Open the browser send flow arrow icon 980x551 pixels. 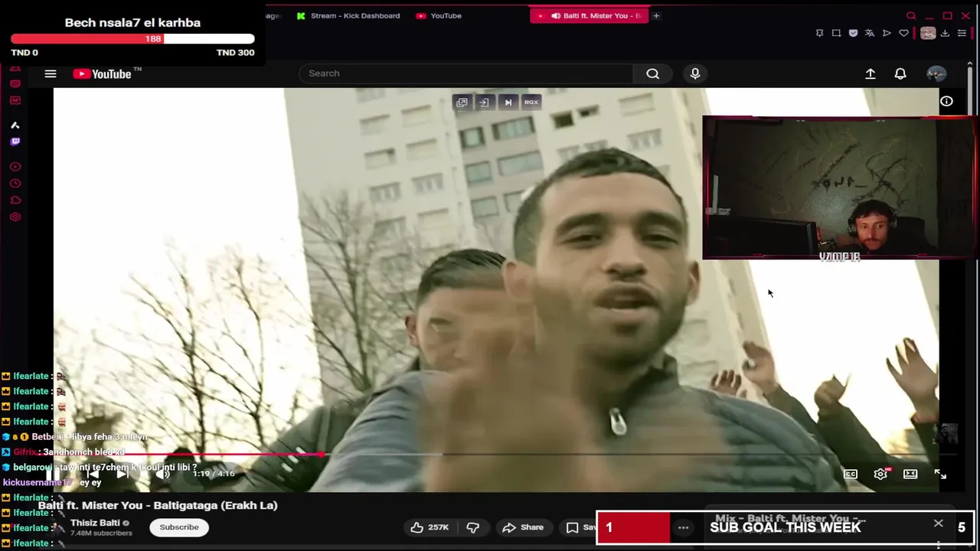coord(887,33)
